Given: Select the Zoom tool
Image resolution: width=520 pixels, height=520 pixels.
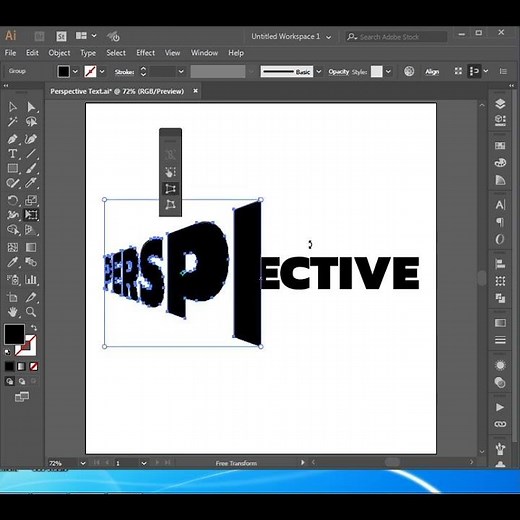Looking at the screenshot, I should click(x=31, y=312).
